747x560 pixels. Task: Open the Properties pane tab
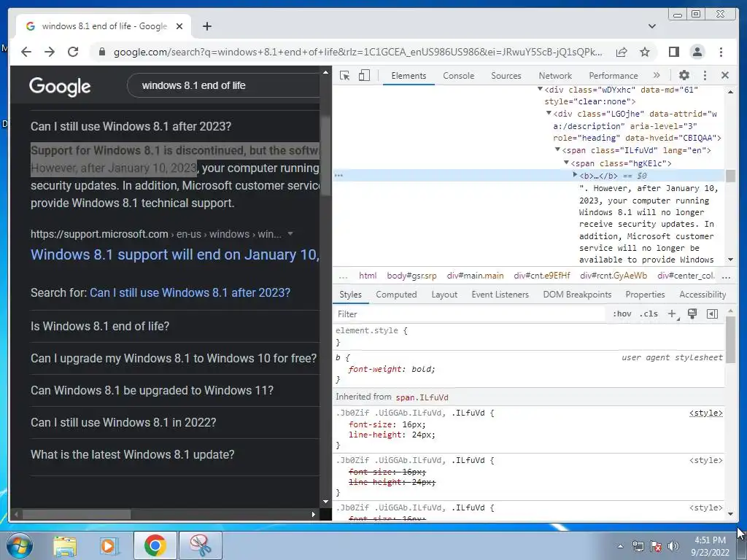(x=645, y=295)
